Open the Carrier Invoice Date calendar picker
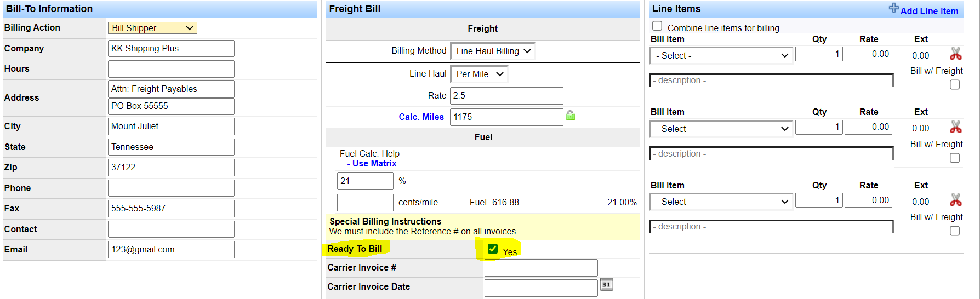This screenshot has height=299, width=980. (606, 284)
